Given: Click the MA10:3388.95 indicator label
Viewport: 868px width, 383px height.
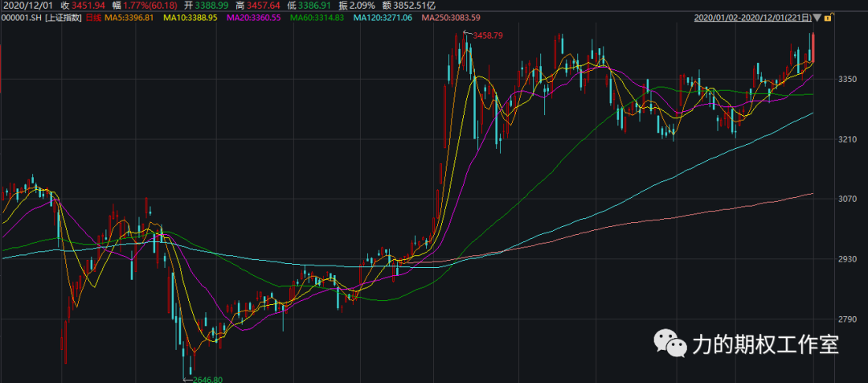Looking at the screenshot, I should point(190,19).
